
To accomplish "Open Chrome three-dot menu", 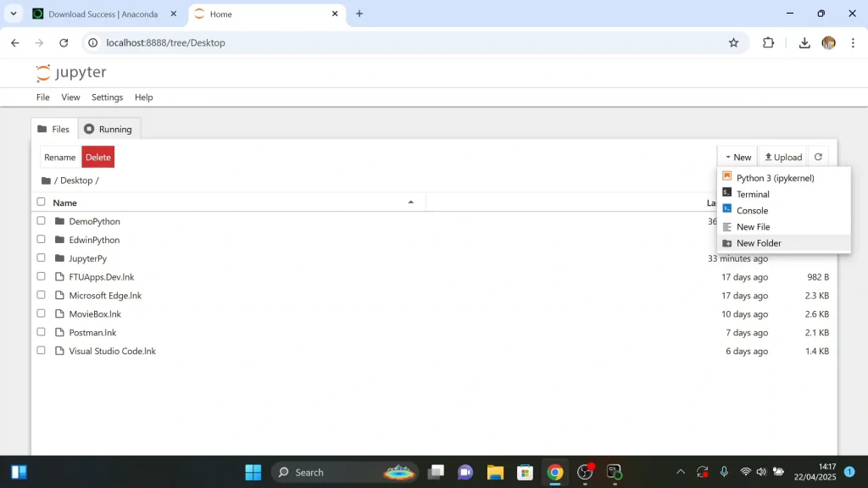I will click(x=853, y=42).
